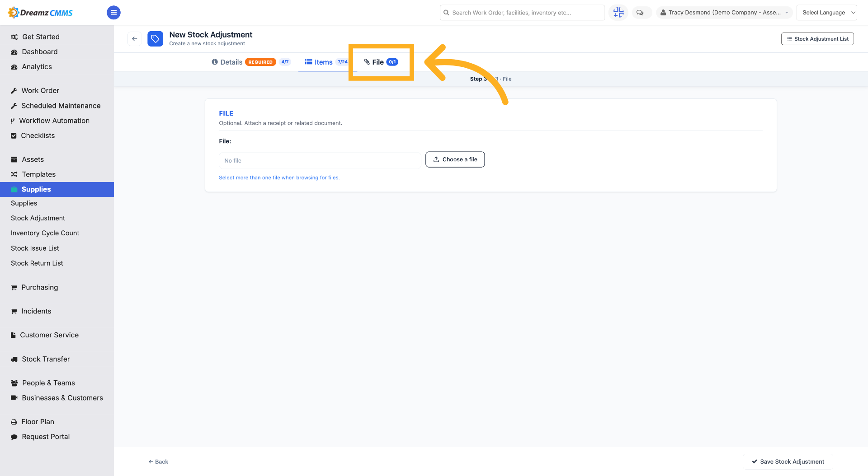
Task: Click the search magnifier icon
Action: point(446,13)
